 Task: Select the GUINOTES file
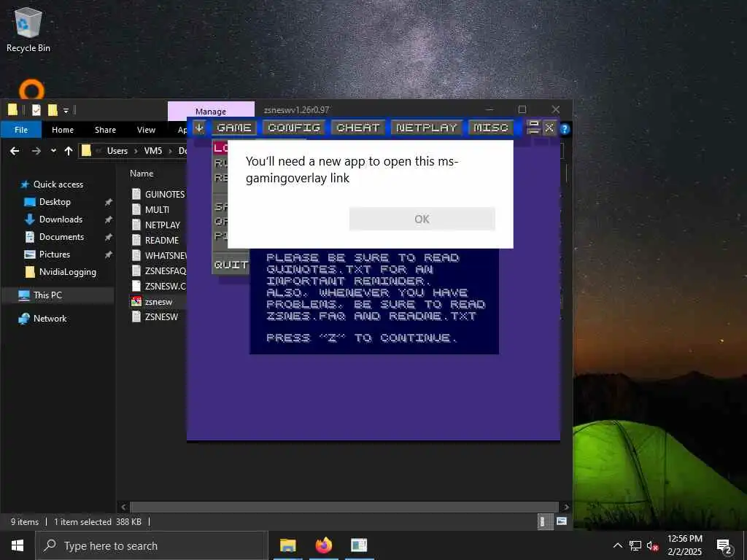click(x=164, y=194)
